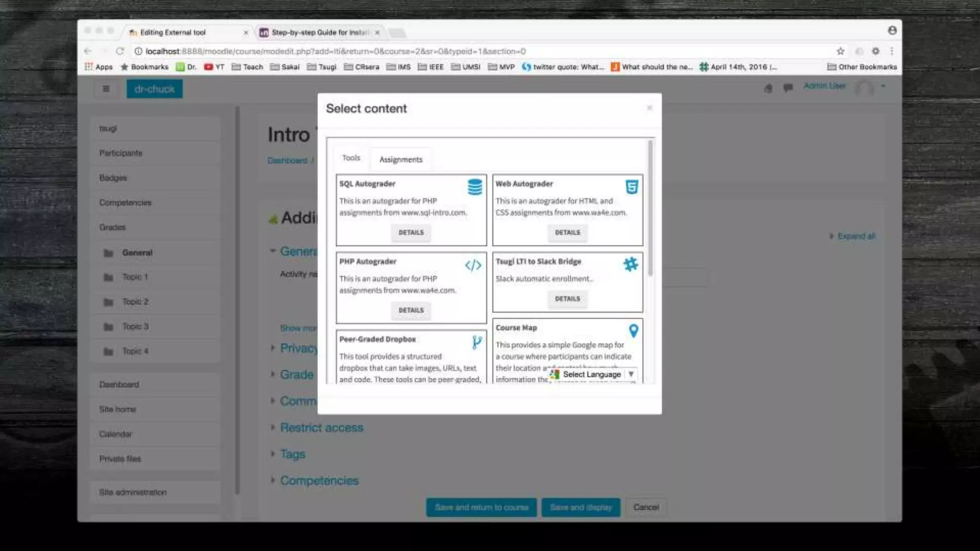
Task: Reload the page in browser toolbar
Action: (x=120, y=51)
